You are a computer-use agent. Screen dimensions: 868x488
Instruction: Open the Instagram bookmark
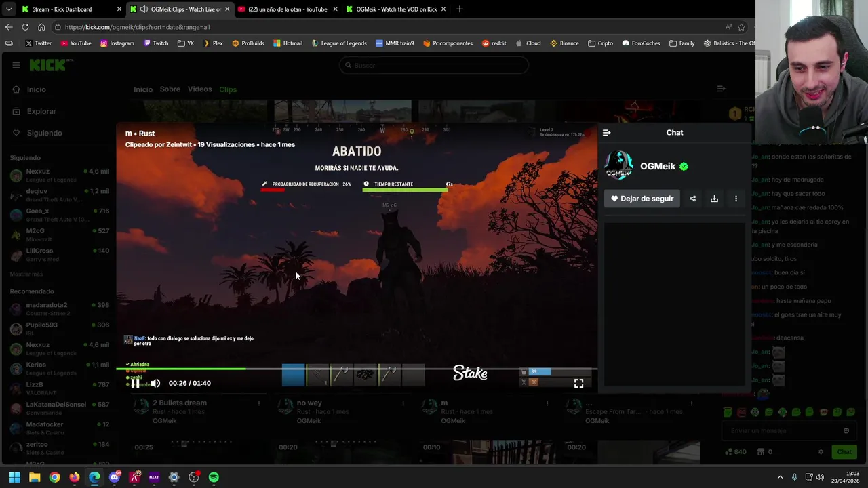click(x=117, y=43)
